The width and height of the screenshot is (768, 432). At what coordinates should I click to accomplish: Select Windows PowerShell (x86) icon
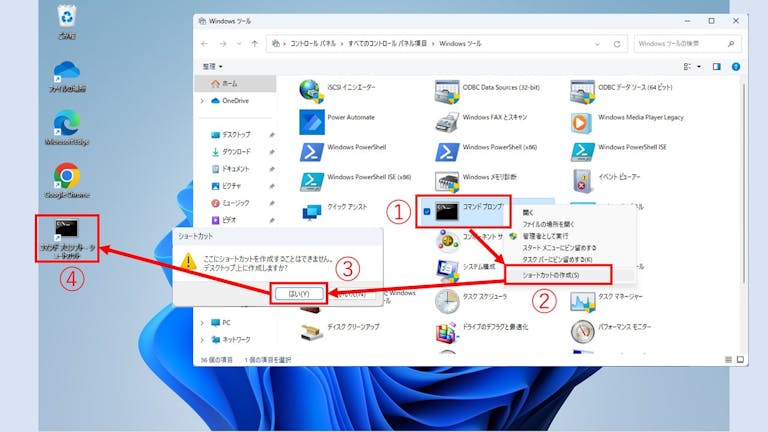447,152
